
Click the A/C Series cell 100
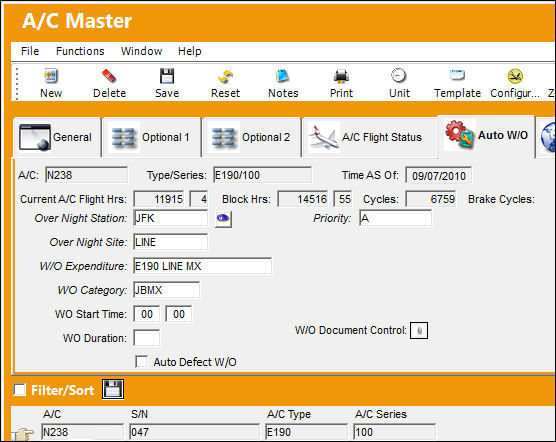[394, 432]
